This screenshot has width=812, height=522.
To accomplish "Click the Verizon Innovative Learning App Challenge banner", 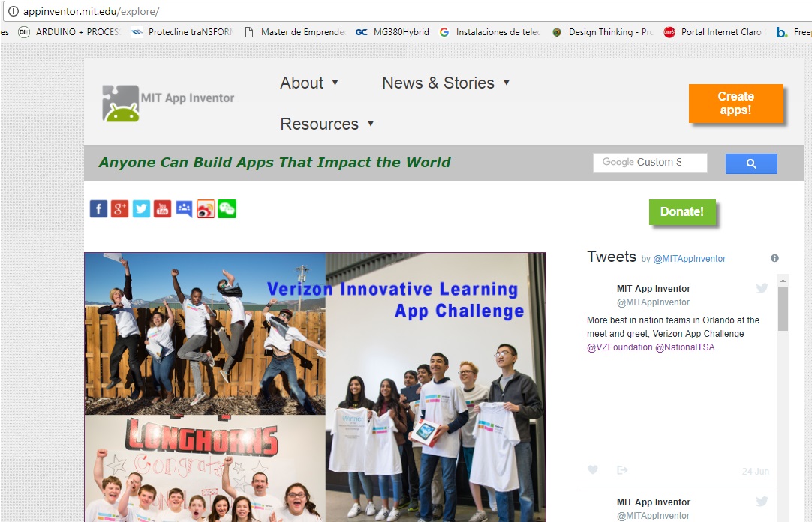I will click(x=315, y=387).
